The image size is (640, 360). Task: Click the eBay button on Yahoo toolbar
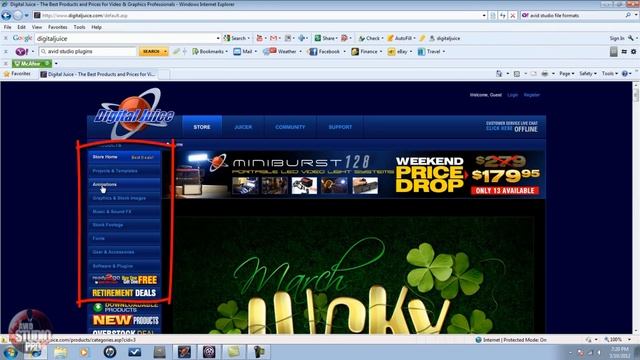click(x=400, y=52)
